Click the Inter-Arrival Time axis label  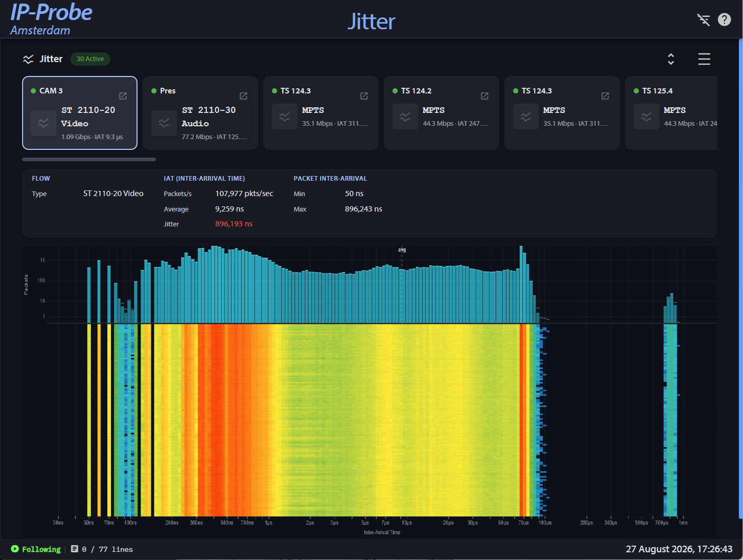coord(382,532)
